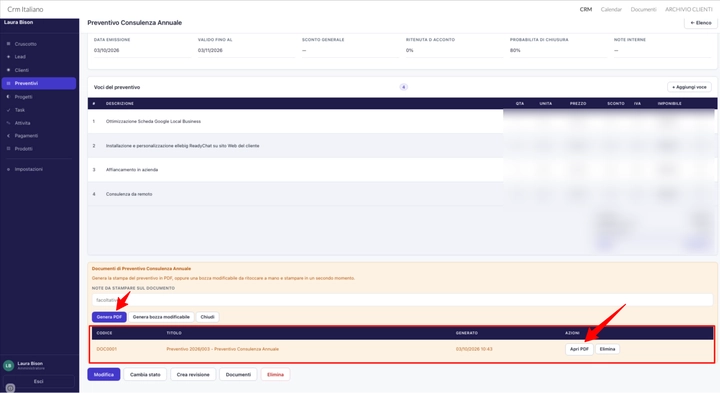Image resolution: width=720 pixels, height=393 pixels.
Task: Click the Crea revisione button
Action: pos(193,375)
